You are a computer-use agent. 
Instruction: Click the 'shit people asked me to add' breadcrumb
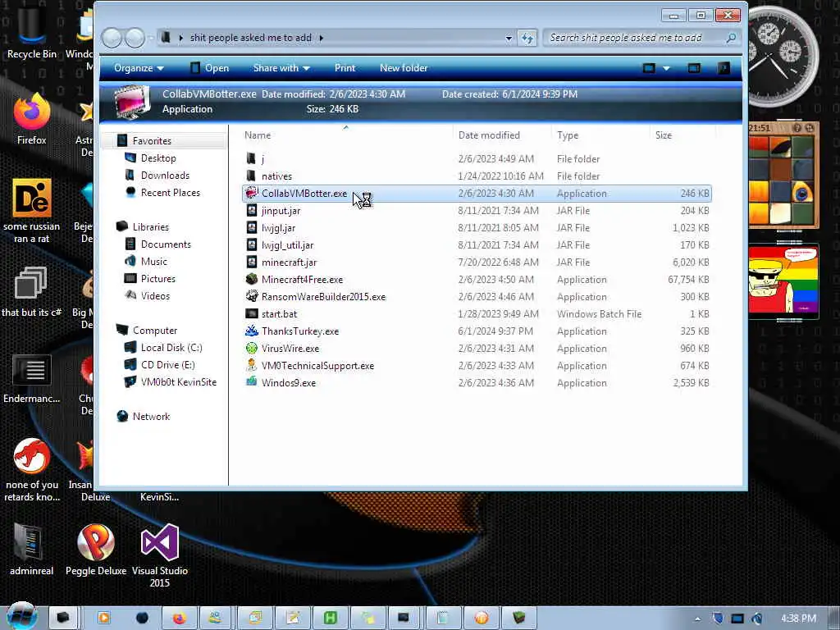click(251, 38)
